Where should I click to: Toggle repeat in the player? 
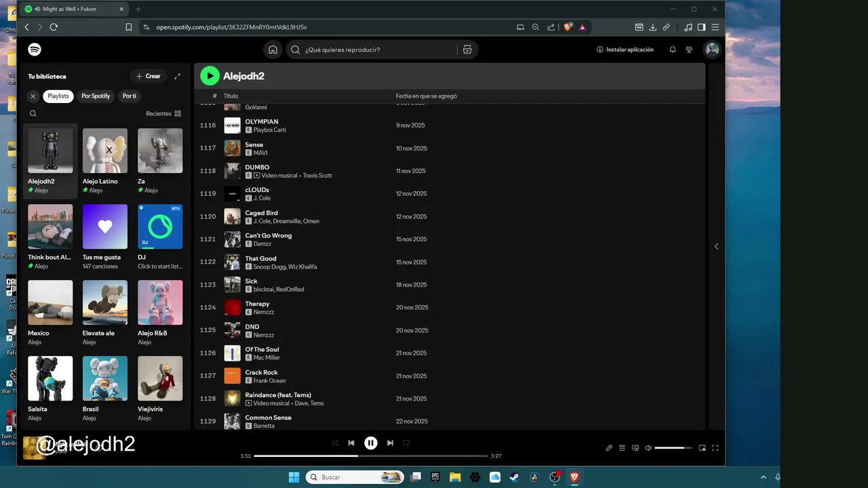click(406, 443)
